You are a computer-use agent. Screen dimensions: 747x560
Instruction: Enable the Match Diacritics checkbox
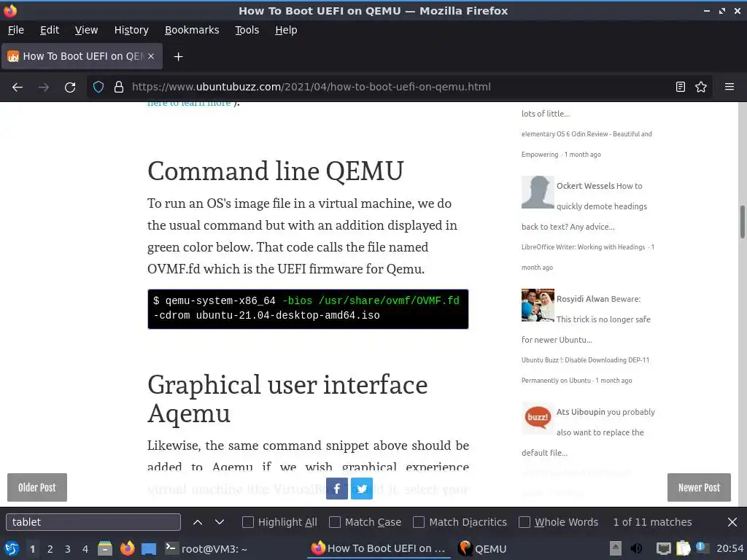[419, 522]
